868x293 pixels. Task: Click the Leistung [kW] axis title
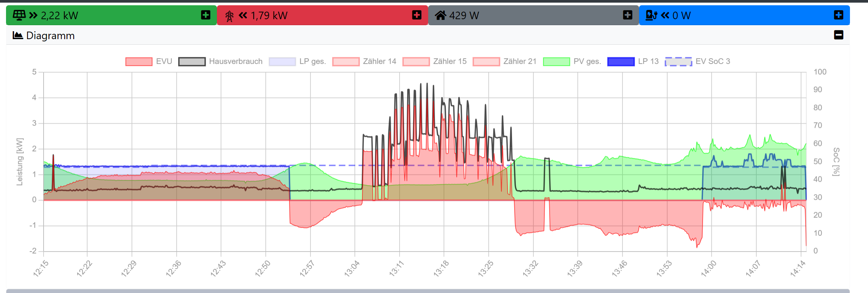pos(20,162)
